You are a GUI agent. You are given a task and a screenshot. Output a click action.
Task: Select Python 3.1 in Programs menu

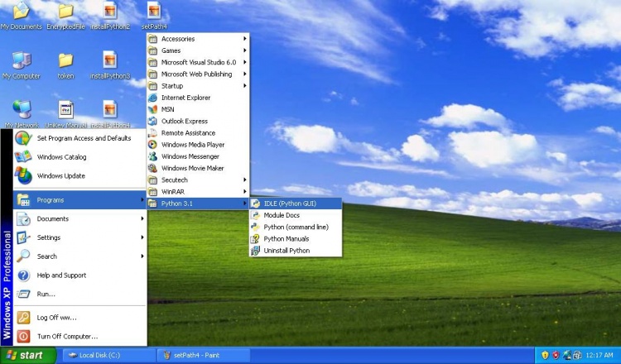[x=198, y=204]
